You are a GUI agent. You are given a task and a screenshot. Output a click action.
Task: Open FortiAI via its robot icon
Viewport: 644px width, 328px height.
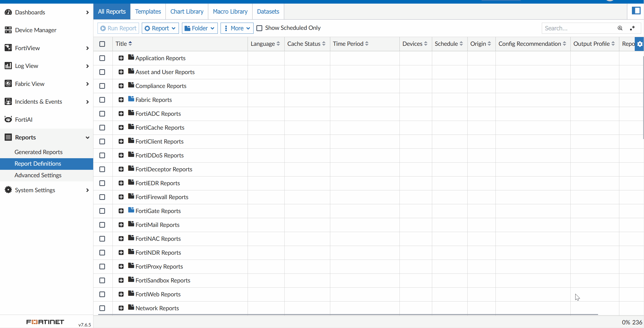(8, 119)
